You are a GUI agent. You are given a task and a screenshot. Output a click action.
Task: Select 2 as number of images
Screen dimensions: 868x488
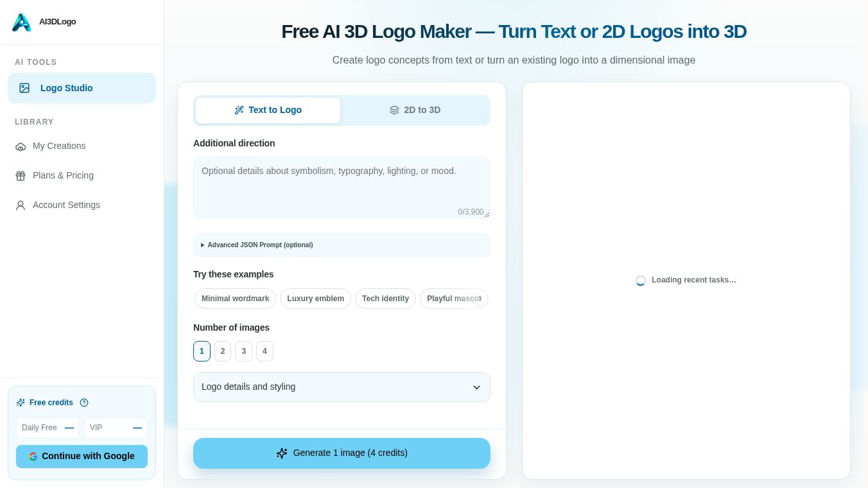[223, 351]
